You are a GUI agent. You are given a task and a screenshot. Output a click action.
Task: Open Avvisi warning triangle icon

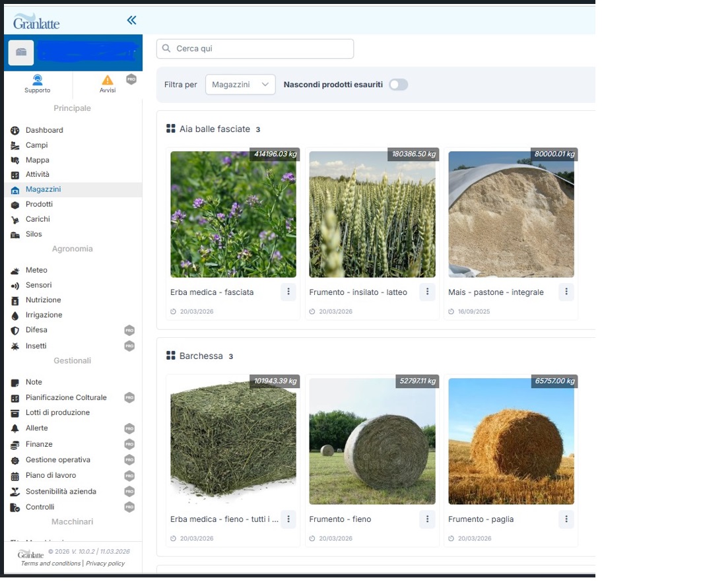point(107,81)
